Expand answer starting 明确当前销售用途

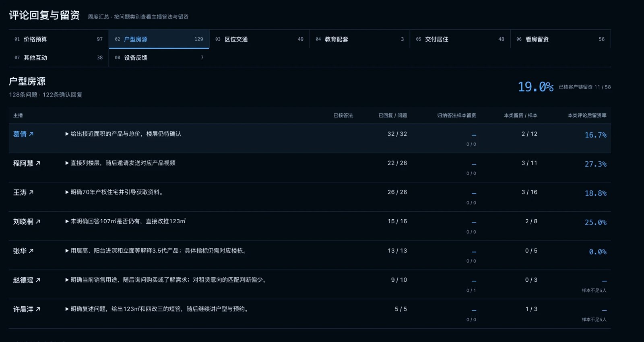click(x=167, y=280)
